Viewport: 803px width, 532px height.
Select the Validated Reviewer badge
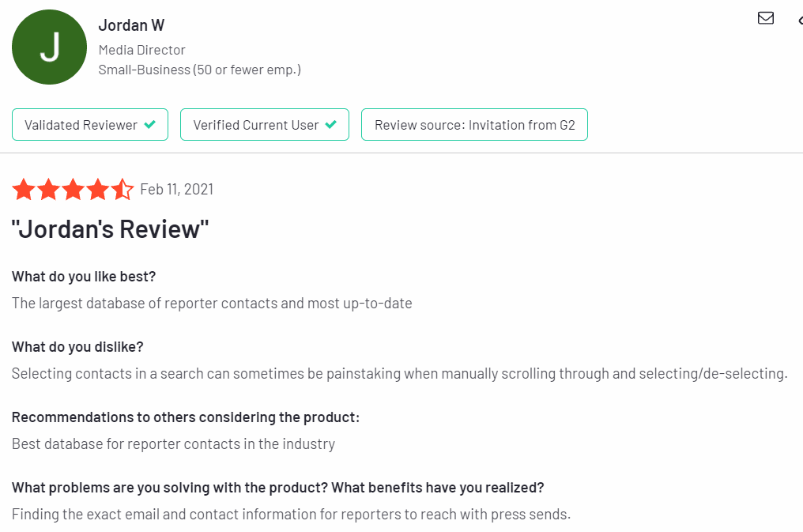pyautogui.click(x=90, y=124)
